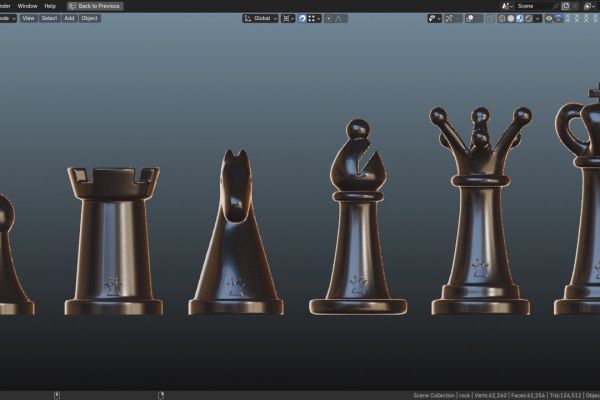
Task: Open the Add menu
Action: pos(69,18)
